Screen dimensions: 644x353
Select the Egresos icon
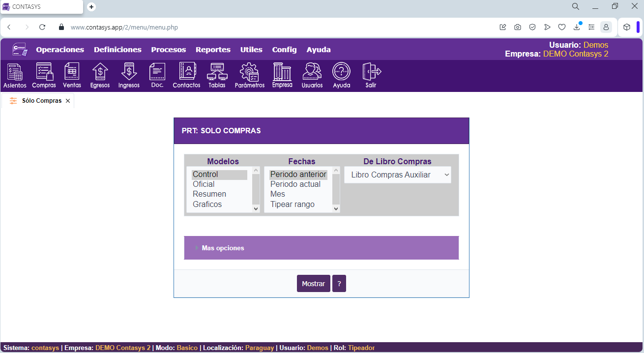click(100, 75)
